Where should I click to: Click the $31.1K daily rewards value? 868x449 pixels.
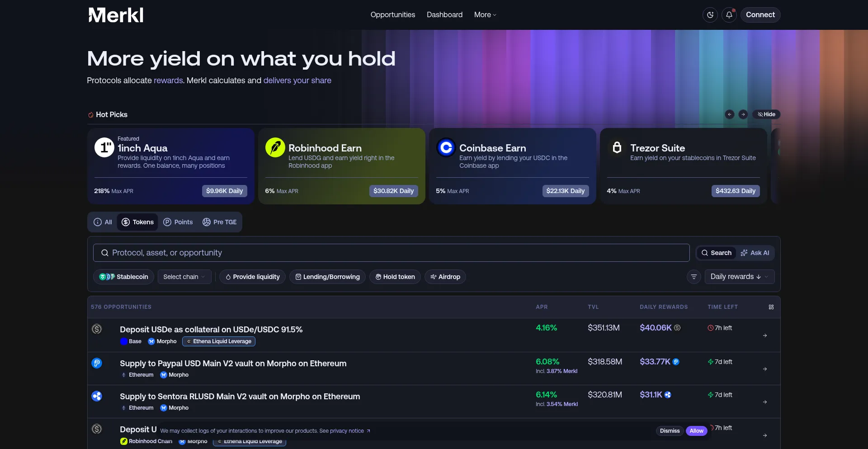651,395
